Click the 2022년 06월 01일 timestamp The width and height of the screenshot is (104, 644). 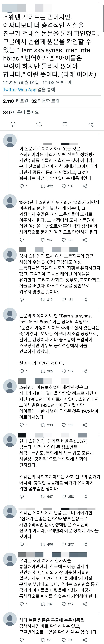point(21,82)
